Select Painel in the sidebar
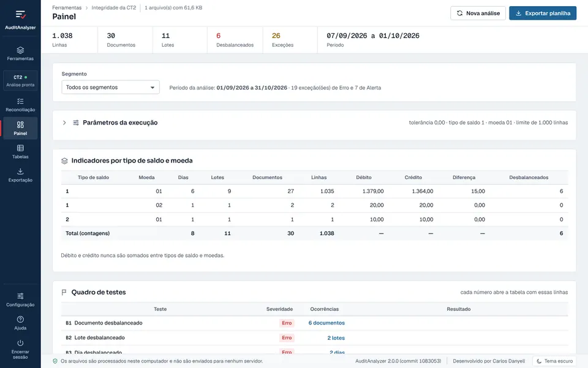This screenshot has width=588, height=368. [x=20, y=128]
